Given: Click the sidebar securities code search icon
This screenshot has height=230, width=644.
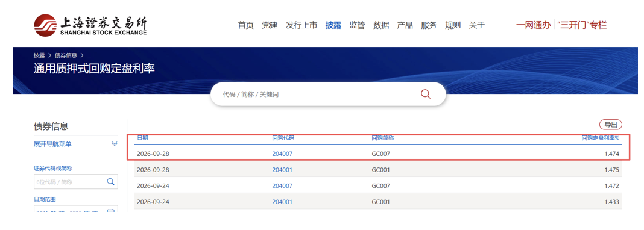Looking at the screenshot, I should click(110, 182).
